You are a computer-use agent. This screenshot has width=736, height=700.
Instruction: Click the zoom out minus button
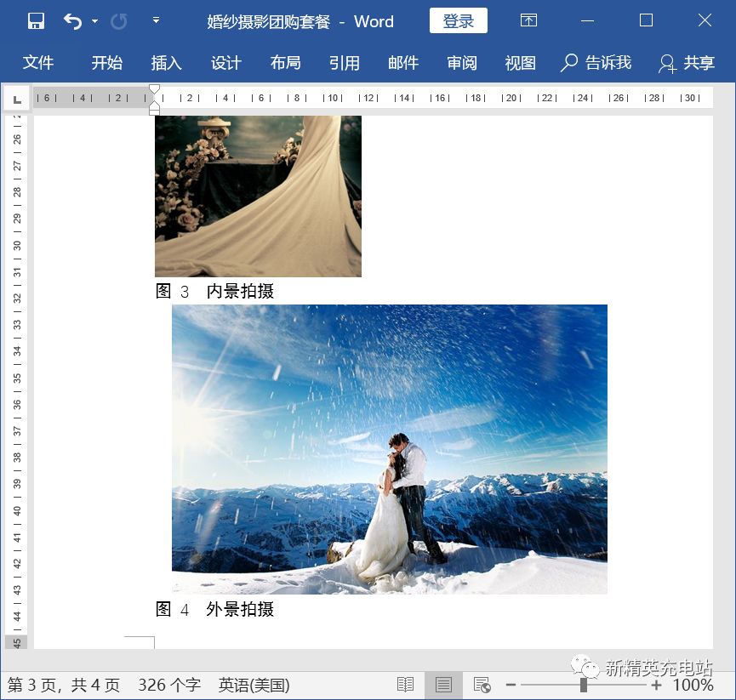tap(511, 686)
